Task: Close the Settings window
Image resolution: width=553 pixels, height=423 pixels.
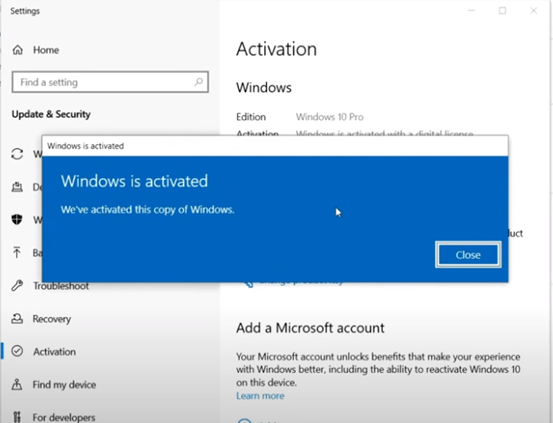Action: tap(534, 11)
